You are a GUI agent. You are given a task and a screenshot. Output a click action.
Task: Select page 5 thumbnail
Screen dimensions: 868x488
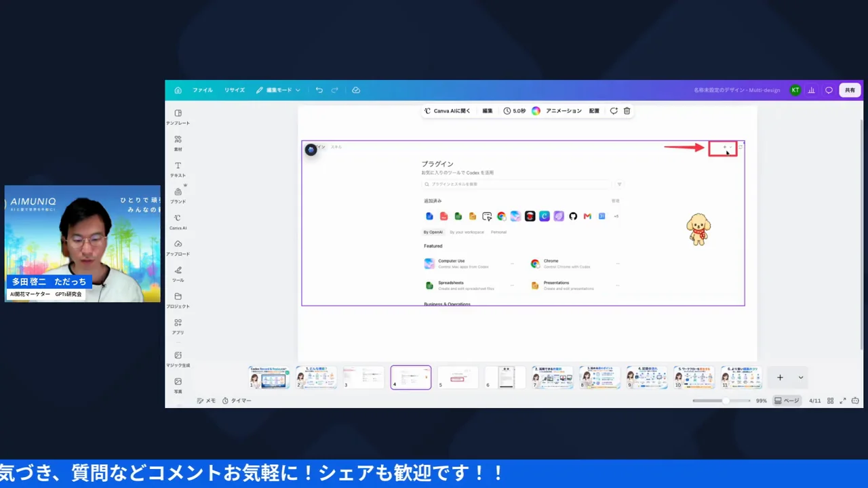coord(458,378)
